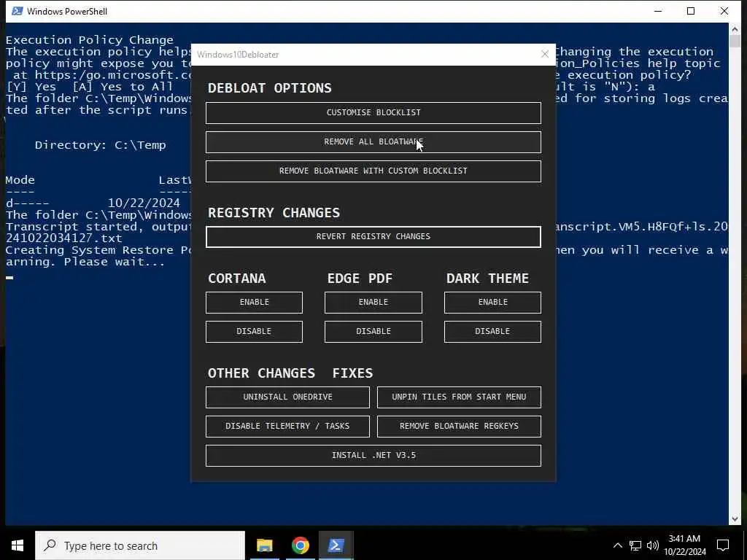This screenshot has width=747, height=560.
Task: Click the PowerShell scrollbar up arrow
Action: point(735,29)
